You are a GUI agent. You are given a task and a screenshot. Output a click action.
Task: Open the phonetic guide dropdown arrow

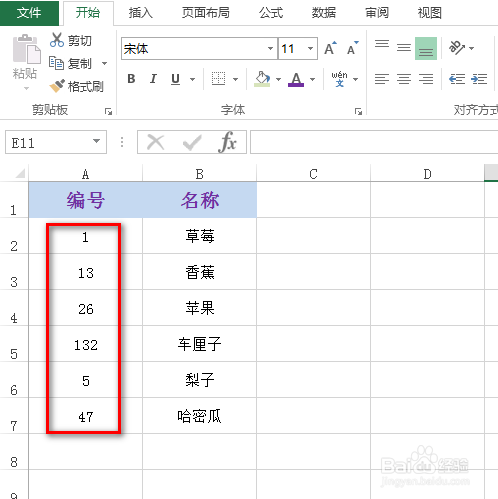point(355,79)
